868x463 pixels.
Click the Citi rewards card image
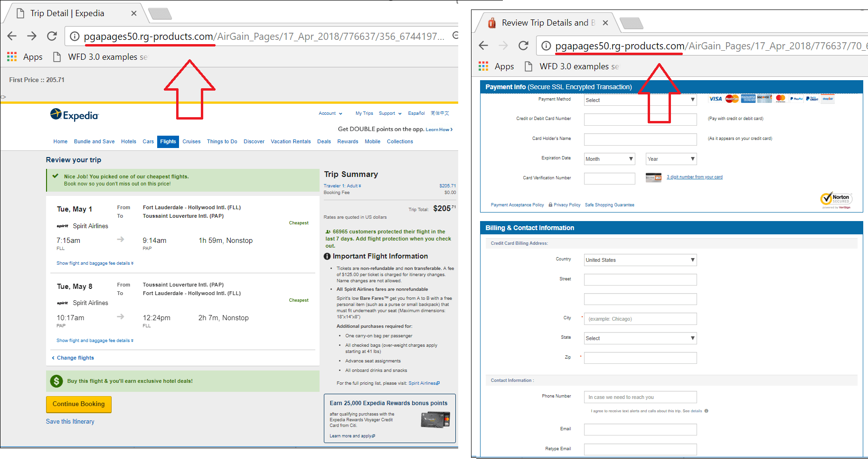(x=435, y=420)
